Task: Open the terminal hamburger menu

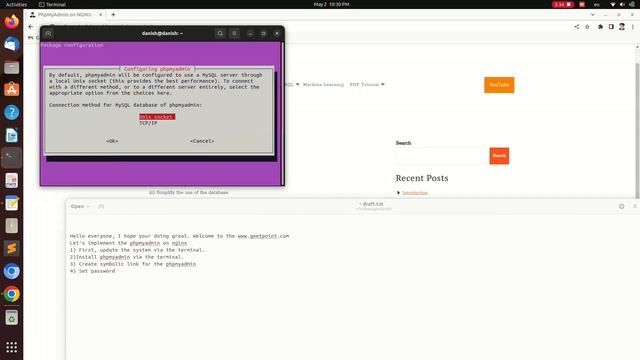Action: (234, 33)
